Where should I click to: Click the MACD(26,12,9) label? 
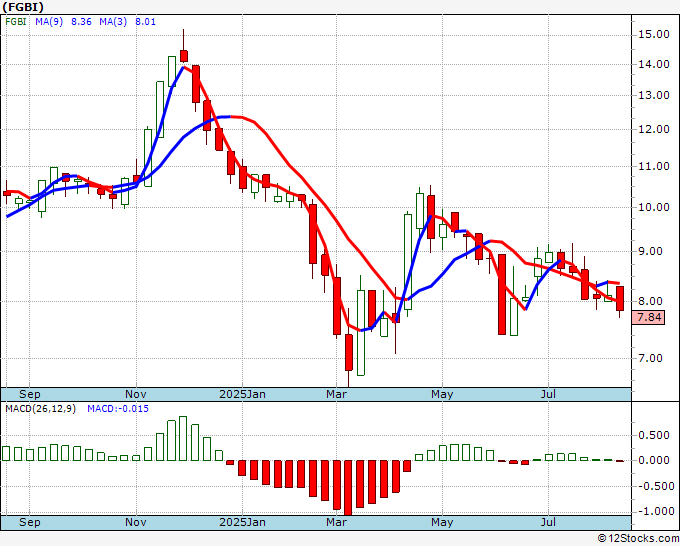point(40,409)
